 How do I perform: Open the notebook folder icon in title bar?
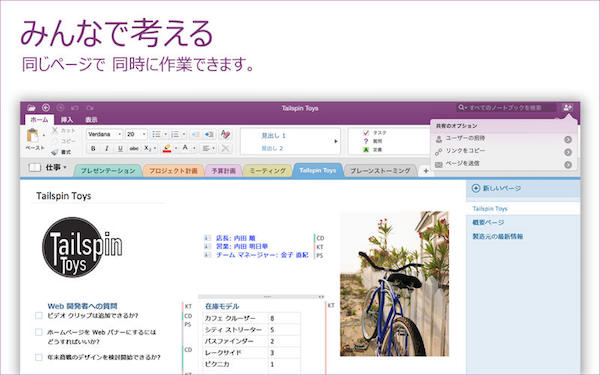31,108
